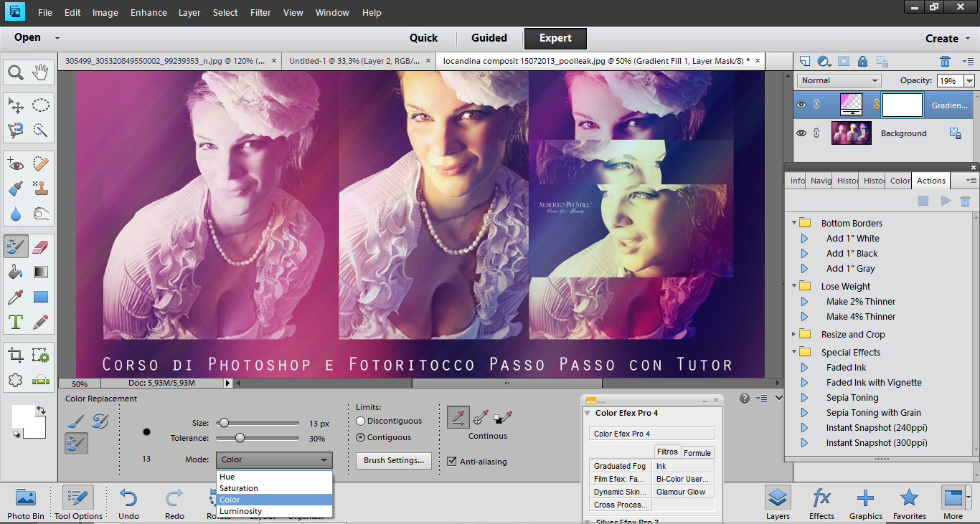Click the foreground color swatch
Screen dimensions: 980x524
point(23,416)
